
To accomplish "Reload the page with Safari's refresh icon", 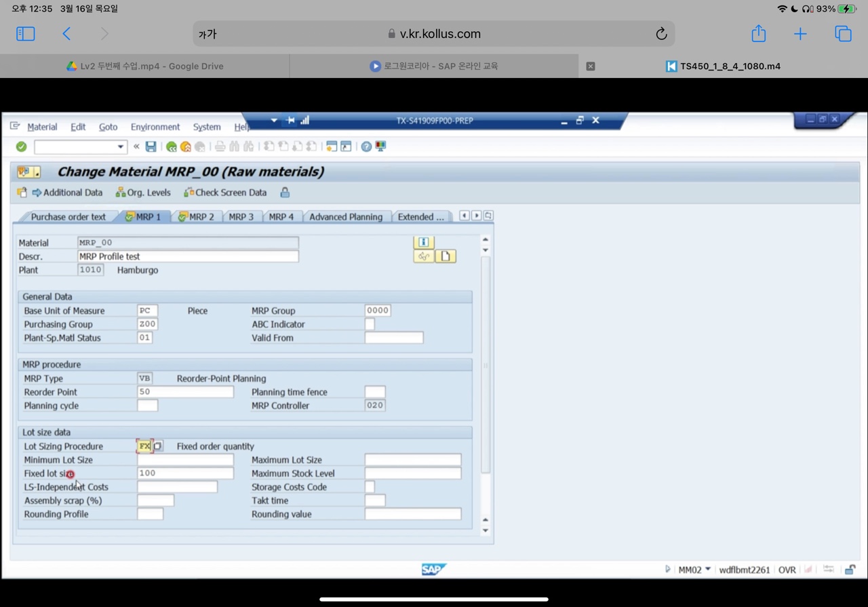I will point(661,34).
